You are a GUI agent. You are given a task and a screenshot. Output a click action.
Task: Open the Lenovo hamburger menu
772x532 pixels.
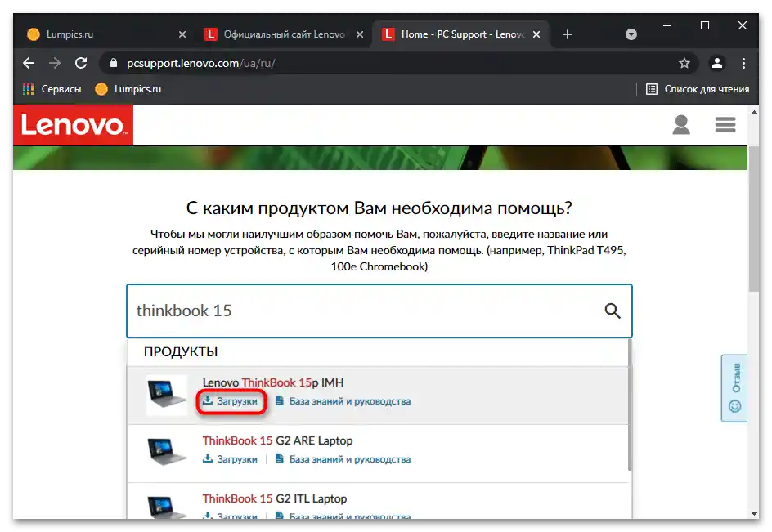[x=725, y=125]
